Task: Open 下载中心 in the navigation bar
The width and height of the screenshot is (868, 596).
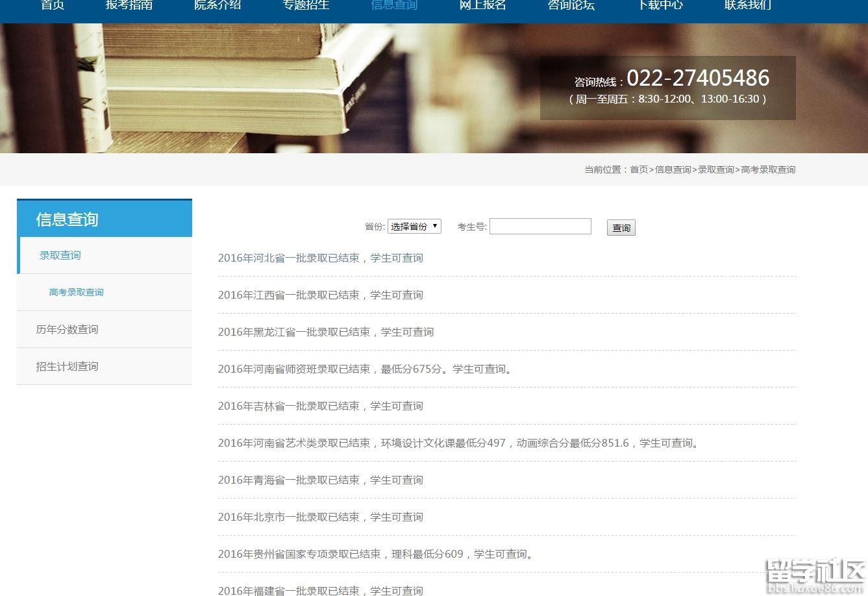Action: tap(660, 5)
